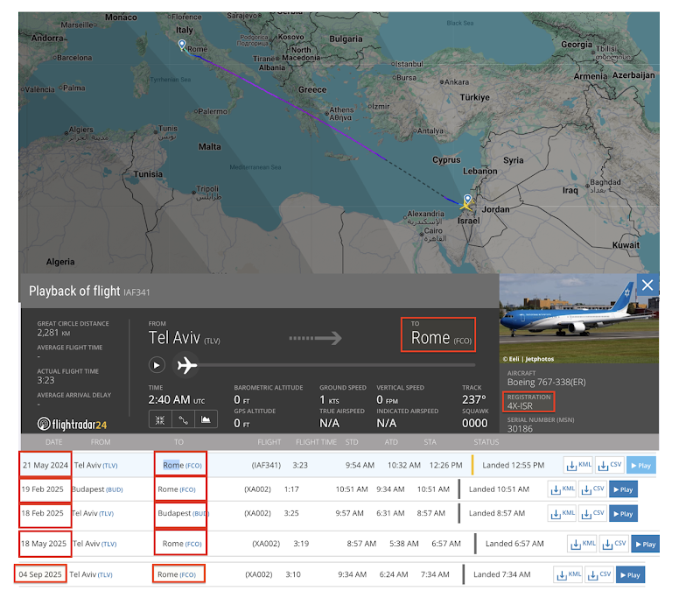700x598 pixels.
Task: Download CSV for 21 May 2024 flight
Action: pyautogui.click(x=612, y=466)
